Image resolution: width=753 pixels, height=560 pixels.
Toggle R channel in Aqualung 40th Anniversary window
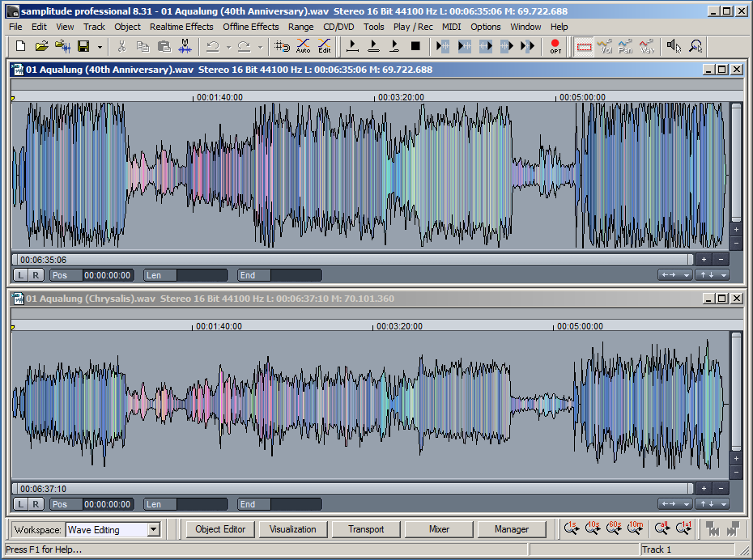click(36, 275)
